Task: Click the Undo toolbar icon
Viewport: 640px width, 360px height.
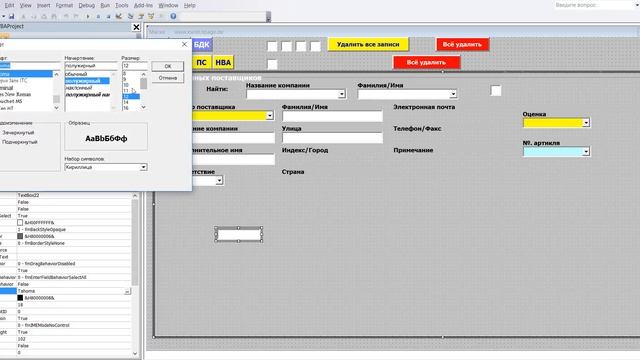Action: [x=66, y=16]
